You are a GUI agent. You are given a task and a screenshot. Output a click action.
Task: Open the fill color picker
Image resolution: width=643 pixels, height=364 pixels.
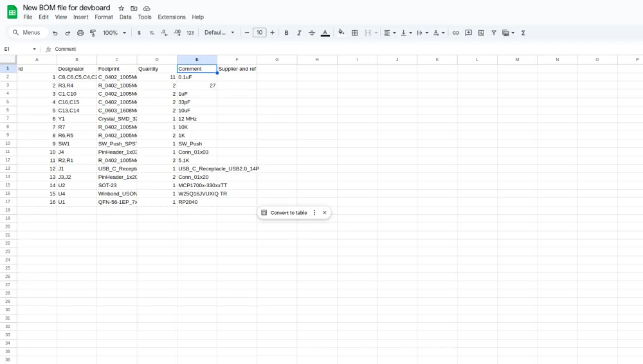tap(341, 33)
